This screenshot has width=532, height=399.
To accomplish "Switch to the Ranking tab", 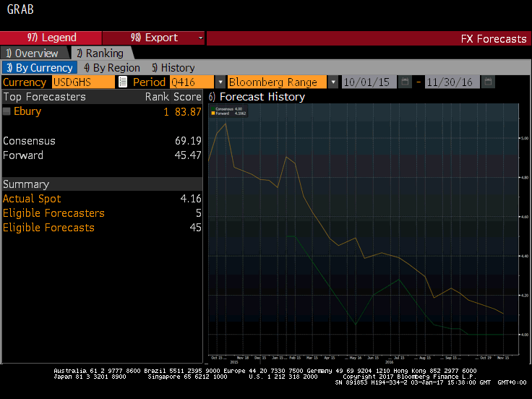I will 101,53.
